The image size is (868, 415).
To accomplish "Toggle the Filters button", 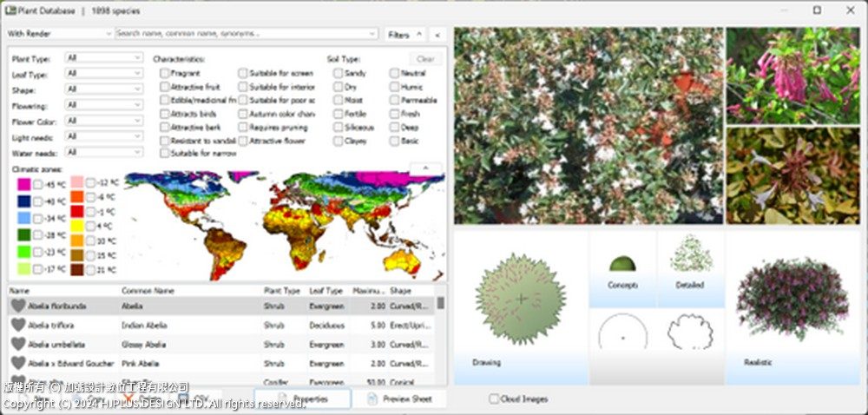I will point(405,35).
